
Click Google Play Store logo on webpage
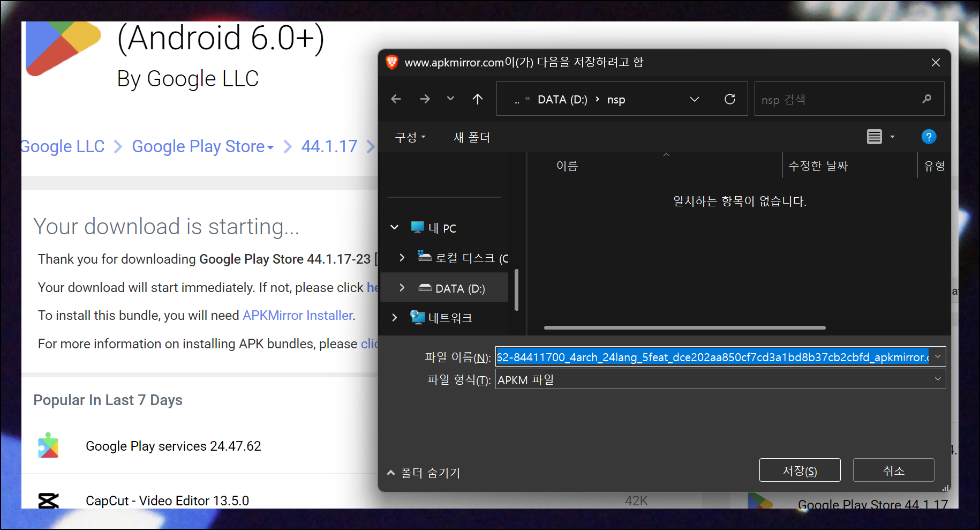[63, 48]
